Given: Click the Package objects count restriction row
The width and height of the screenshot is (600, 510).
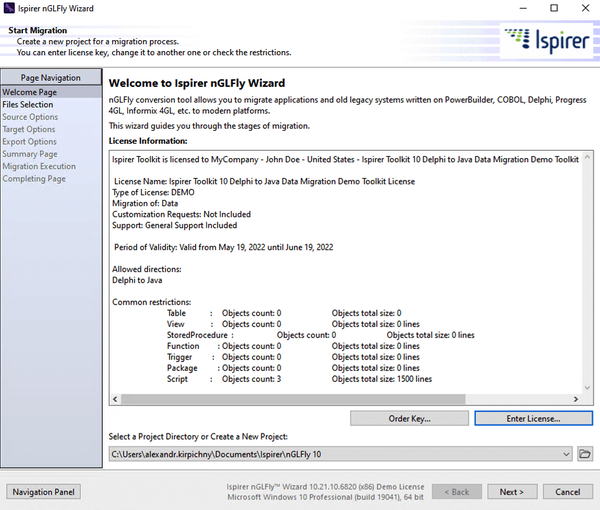Looking at the screenshot, I should [x=293, y=368].
